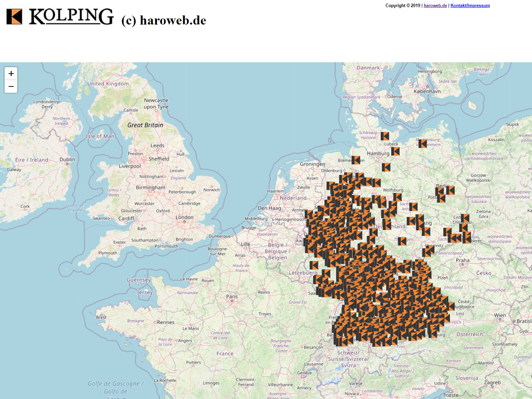
Task: Click the Kolping marker on the Bremen label
Action: point(356,160)
